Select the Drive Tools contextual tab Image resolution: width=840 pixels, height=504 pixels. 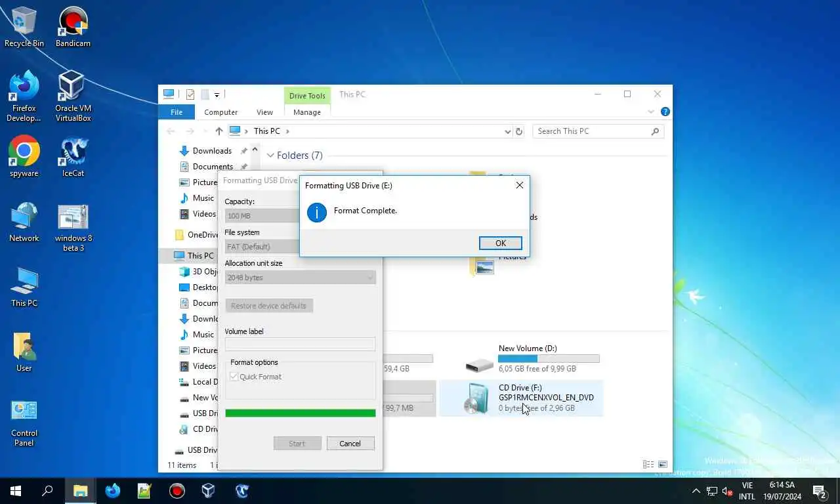307,96
